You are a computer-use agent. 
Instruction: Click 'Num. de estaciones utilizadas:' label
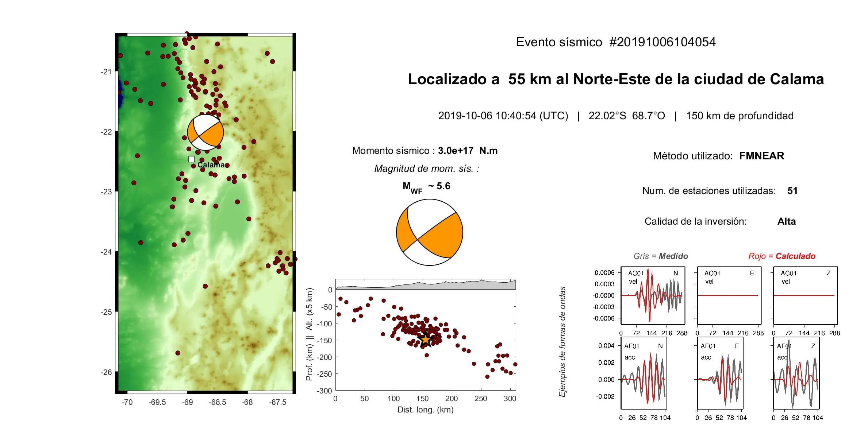click(x=709, y=191)
